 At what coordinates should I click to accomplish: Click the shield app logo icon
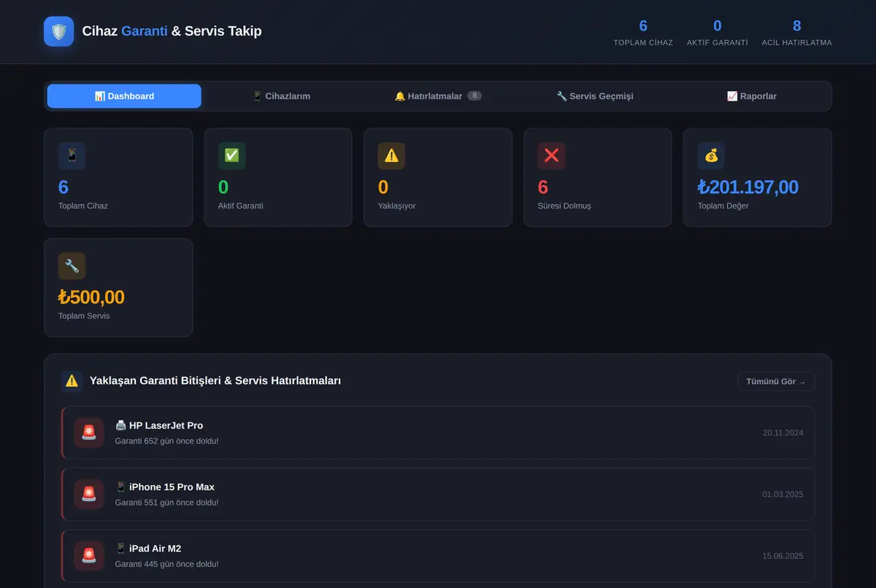(x=59, y=31)
